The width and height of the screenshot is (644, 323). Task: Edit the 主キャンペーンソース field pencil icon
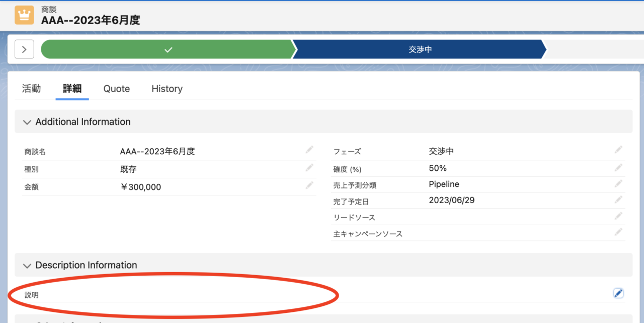coord(618,232)
